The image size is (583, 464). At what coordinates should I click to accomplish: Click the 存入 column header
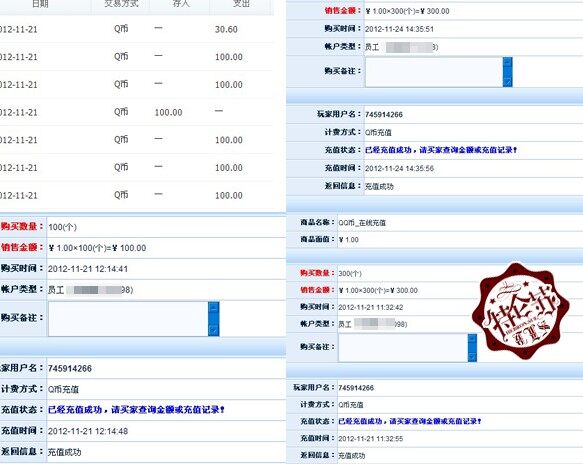coord(181,4)
